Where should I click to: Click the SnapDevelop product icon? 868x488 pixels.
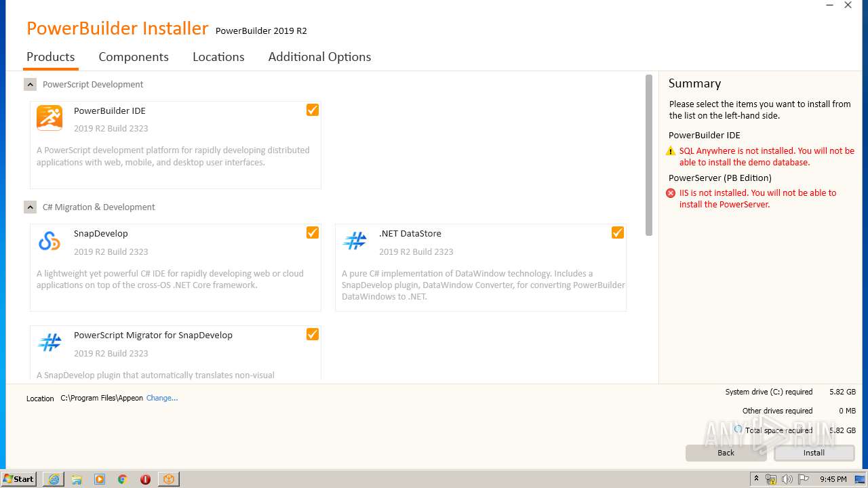click(x=50, y=241)
